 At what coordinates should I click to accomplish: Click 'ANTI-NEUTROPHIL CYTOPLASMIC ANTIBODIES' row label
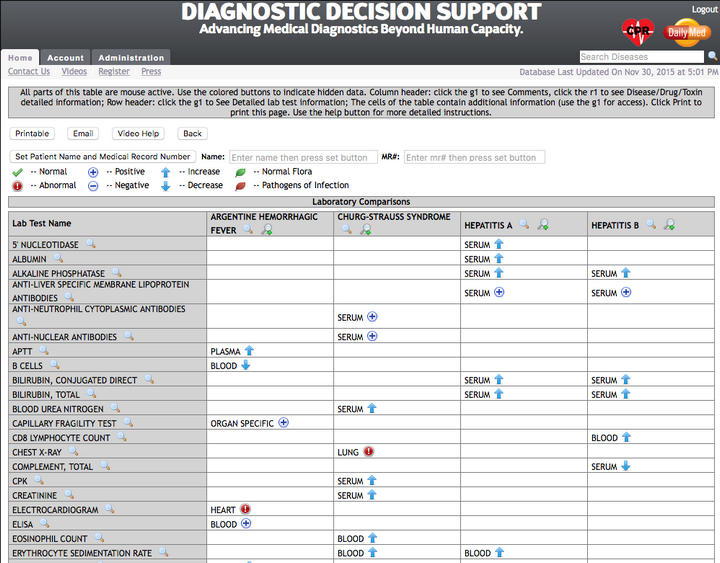pos(99,309)
